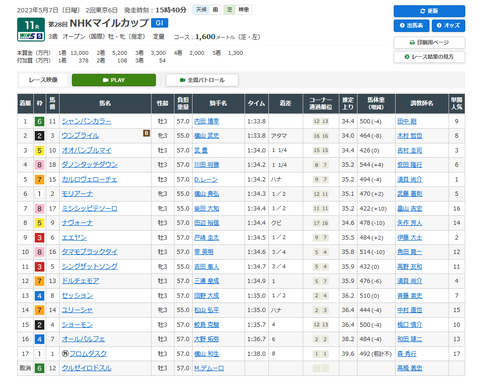Click the 馬名 column header
This screenshot has height=384, width=480.
point(105,104)
